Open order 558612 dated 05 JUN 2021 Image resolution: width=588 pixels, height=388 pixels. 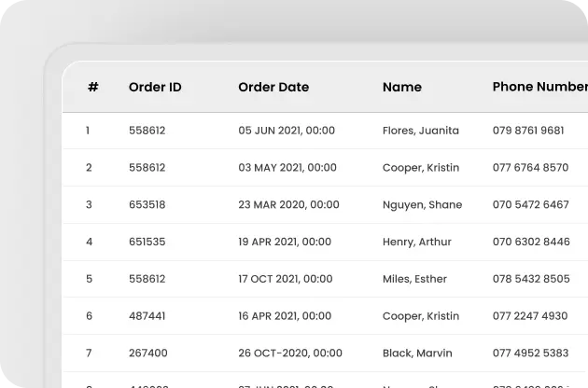pos(147,131)
